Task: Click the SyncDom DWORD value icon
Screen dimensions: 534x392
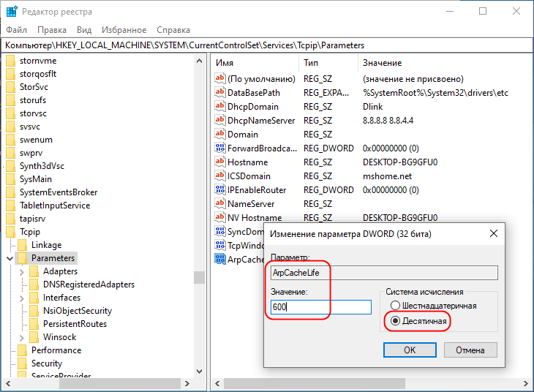Action: click(220, 231)
